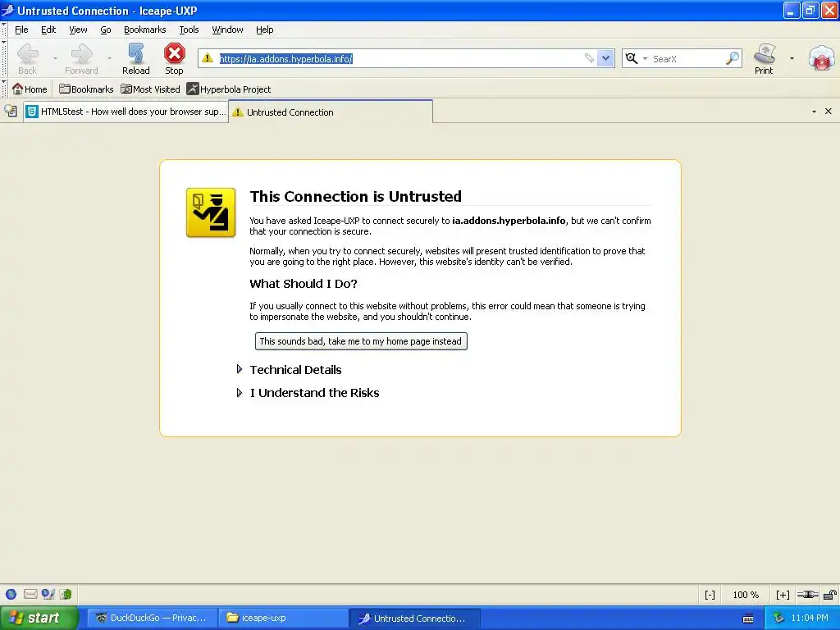Toggle online/offline plug icon
The image size is (840, 630).
[x=808, y=595]
